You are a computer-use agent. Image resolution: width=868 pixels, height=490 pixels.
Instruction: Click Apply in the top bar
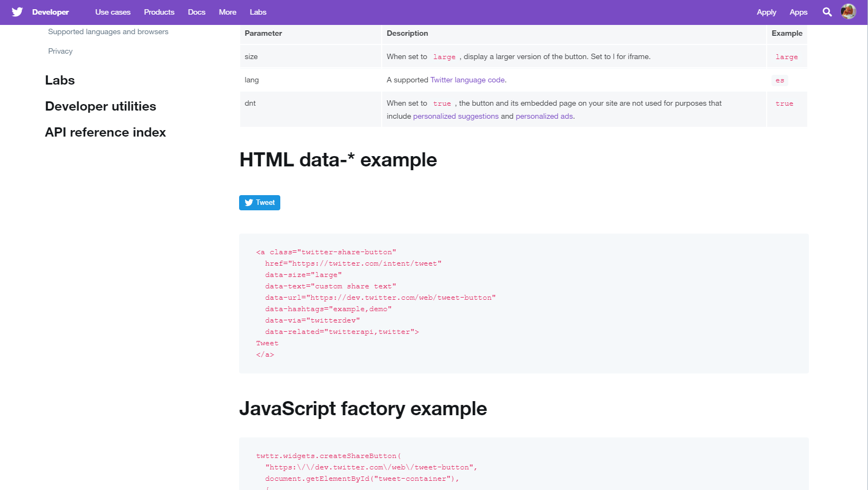(x=767, y=12)
